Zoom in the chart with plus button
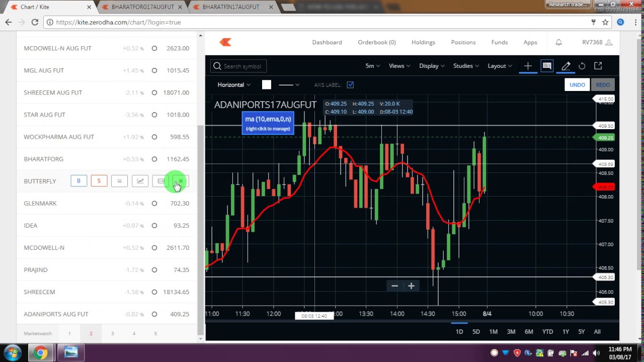Image resolution: width=644 pixels, height=362 pixels. click(411, 286)
